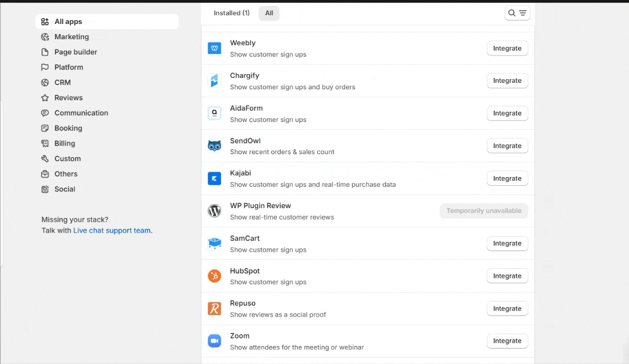
Task: Click the Billing receipt icon
Action: 45,143
